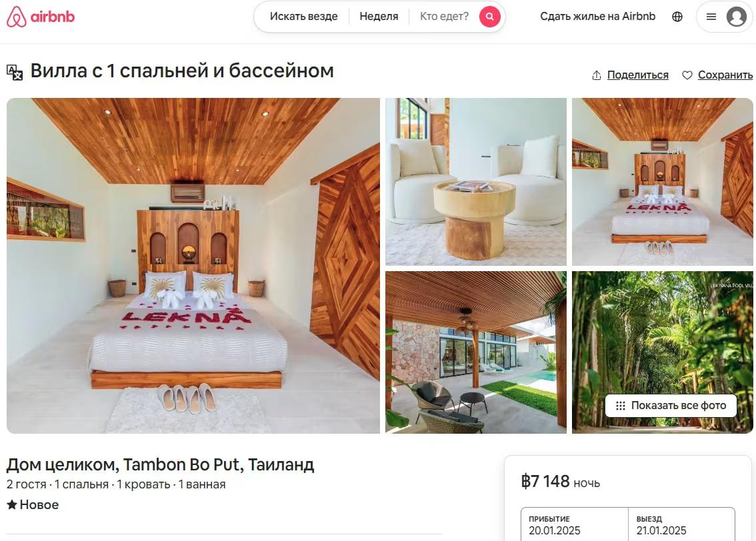Click the Кто едет? guests field

[x=444, y=17]
